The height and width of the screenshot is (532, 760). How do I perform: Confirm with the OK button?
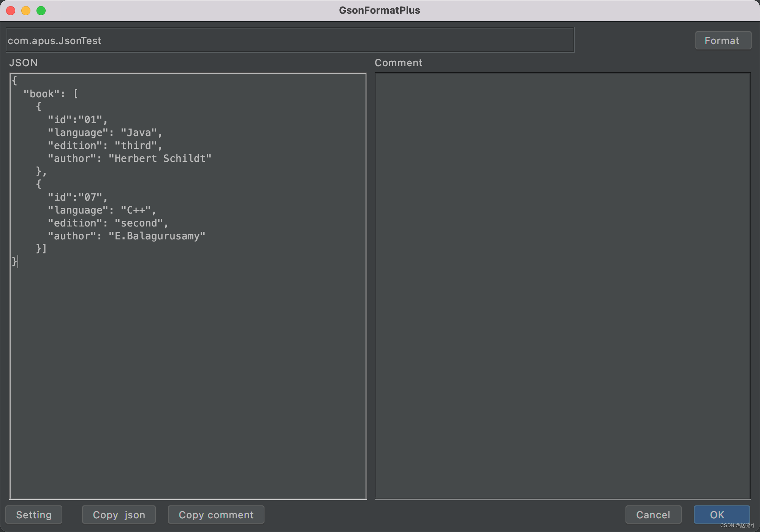(x=722, y=515)
